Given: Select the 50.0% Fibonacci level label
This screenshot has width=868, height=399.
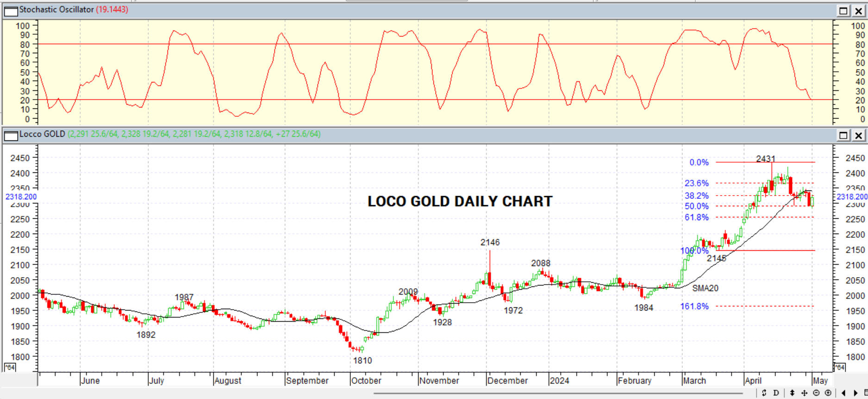Looking at the screenshot, I should (x=697, y=207).
